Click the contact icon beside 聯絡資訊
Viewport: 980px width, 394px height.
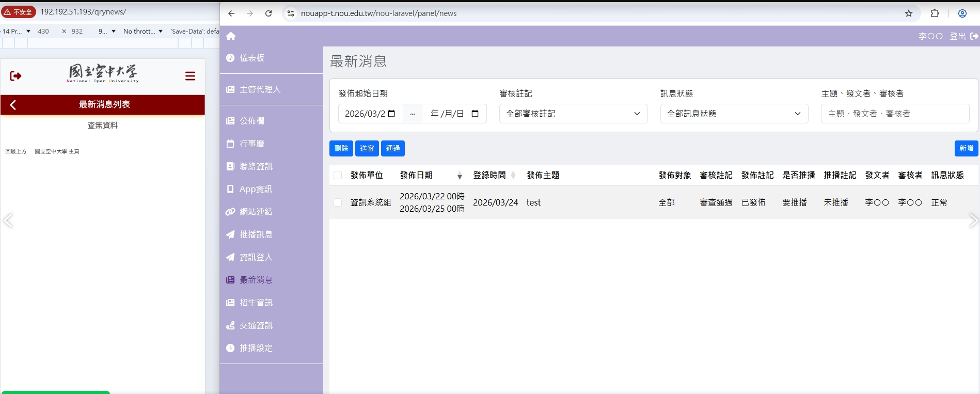[x=230, y=166]
